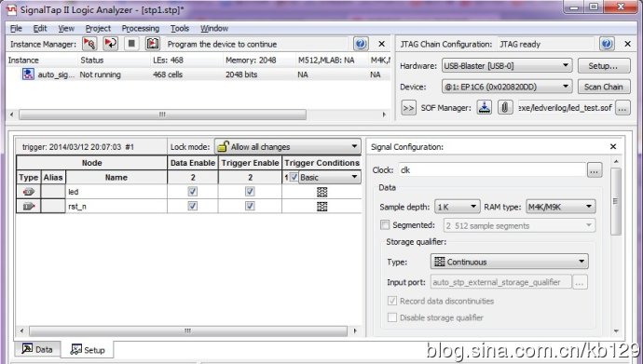Click the node list horizontal scrollbar

coord(188,330)
